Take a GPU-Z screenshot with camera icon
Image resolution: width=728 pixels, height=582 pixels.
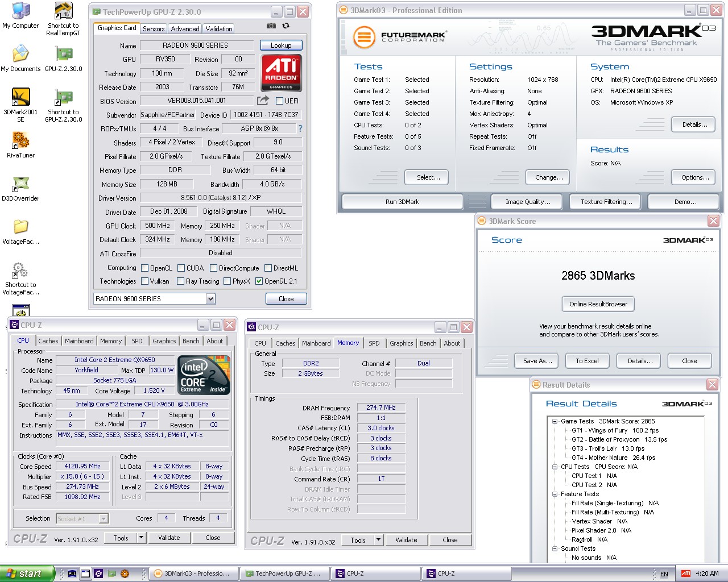point(271,26)
